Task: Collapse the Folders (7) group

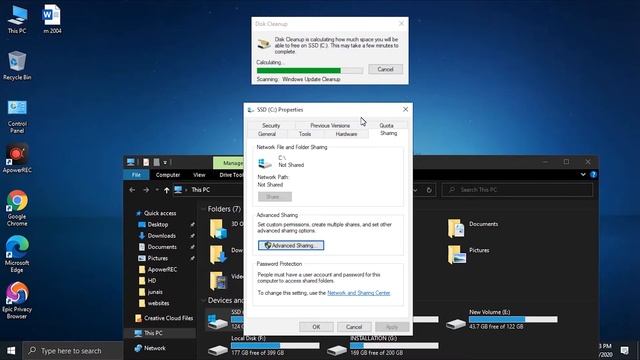Action: pos(203,209)
